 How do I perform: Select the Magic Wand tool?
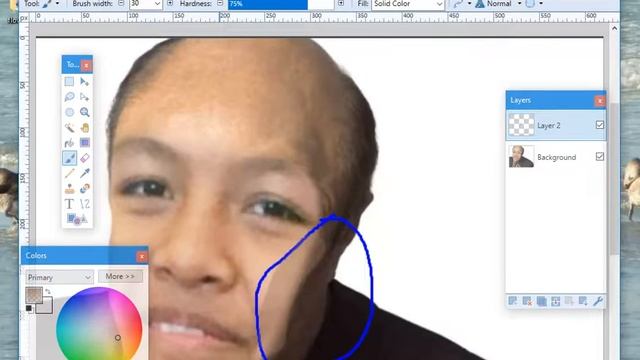click(69, 128)
